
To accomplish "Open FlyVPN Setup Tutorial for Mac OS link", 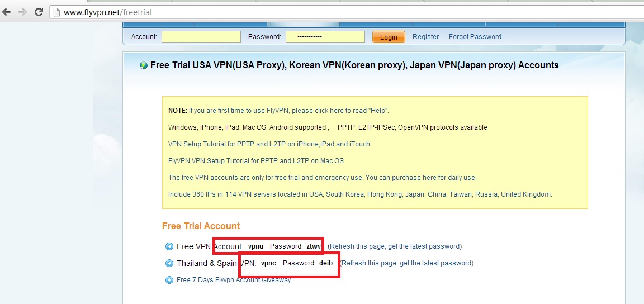I will click(x=256, y=161).
